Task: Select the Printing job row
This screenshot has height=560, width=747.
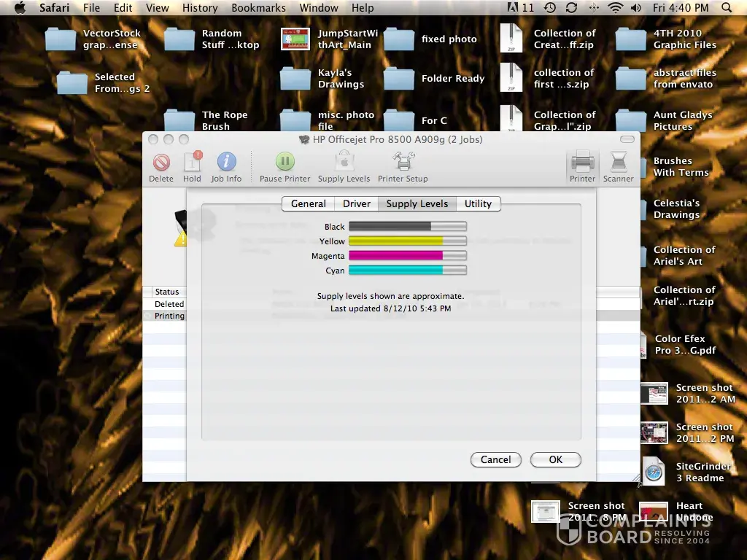Action: coord(169,316)
